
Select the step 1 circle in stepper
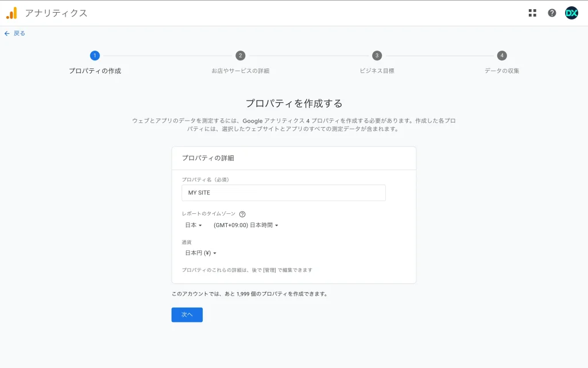pyautogui.click(x=95, y=55)
